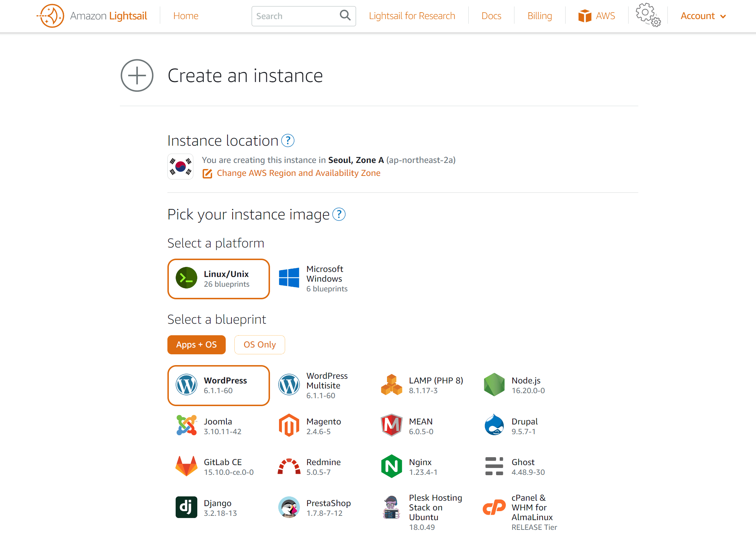Open Pick your instance image help icon
This screenshot has height=541, width=756.
pos(339,214)
